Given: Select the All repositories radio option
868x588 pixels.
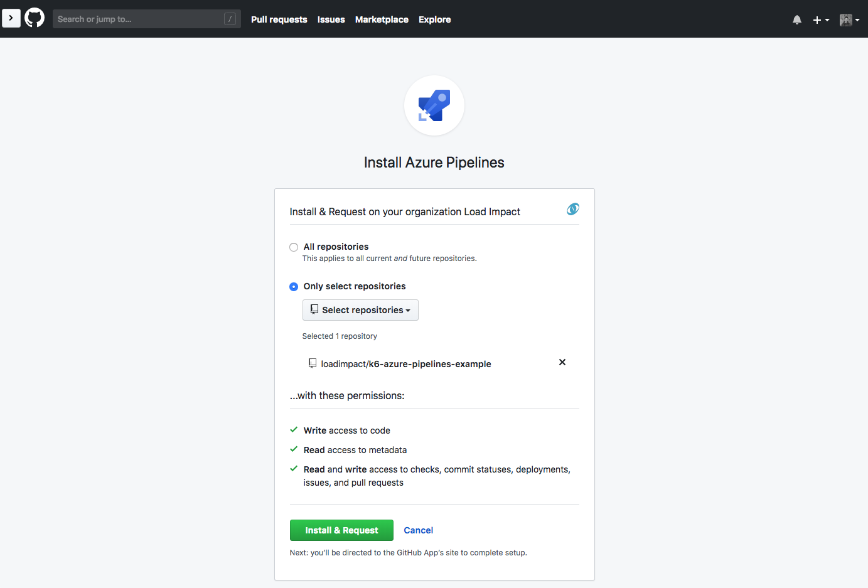Looking at the screenshot, I should pos(294,247).
